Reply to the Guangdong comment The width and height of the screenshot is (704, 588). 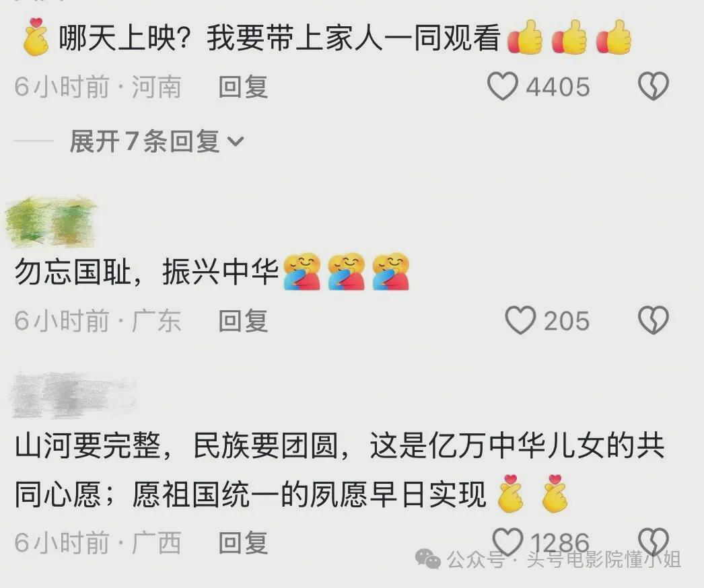tap(244, 321)
